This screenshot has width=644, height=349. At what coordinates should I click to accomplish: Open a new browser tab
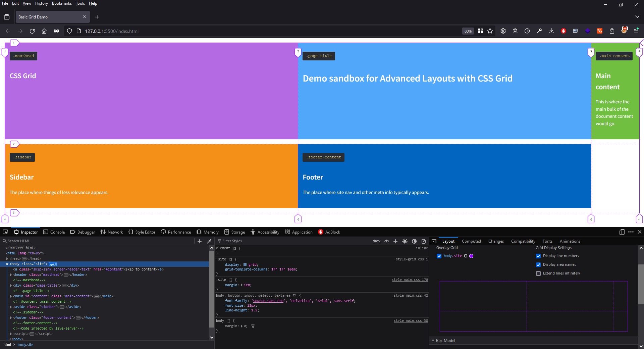point(97,17)
